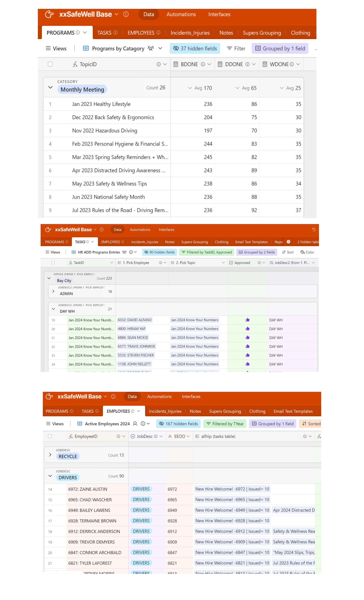Click the round arrow to scroll table tabs

(x=288, y=242)
